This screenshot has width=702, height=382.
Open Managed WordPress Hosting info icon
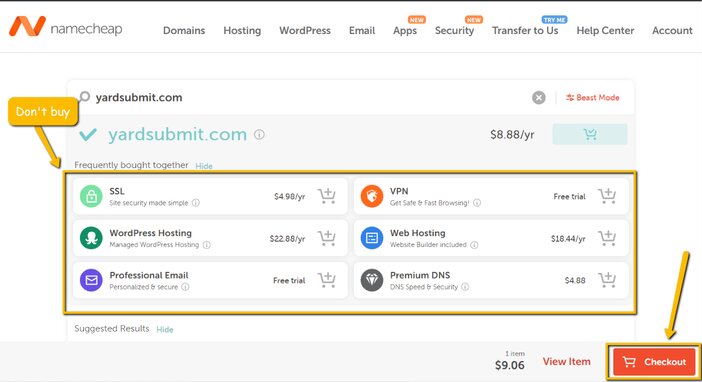pyautogui.click(x=206, y=245)
